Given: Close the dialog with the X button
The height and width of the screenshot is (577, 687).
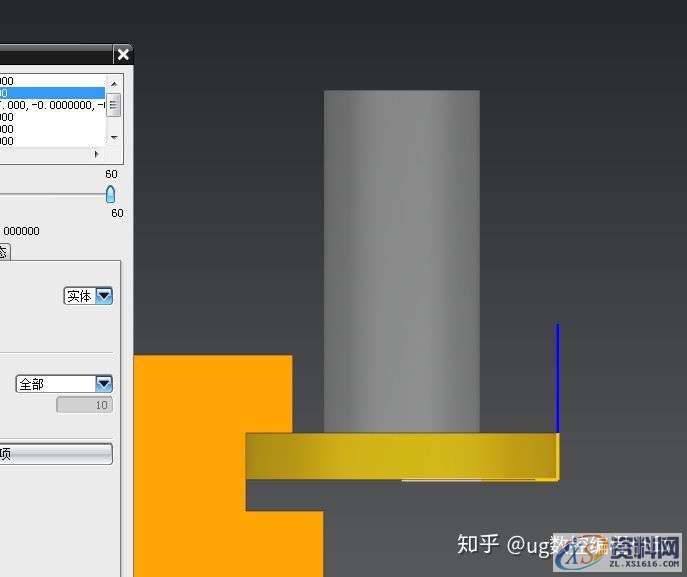Looking at the screenshot, I should (x=122, y=54).
